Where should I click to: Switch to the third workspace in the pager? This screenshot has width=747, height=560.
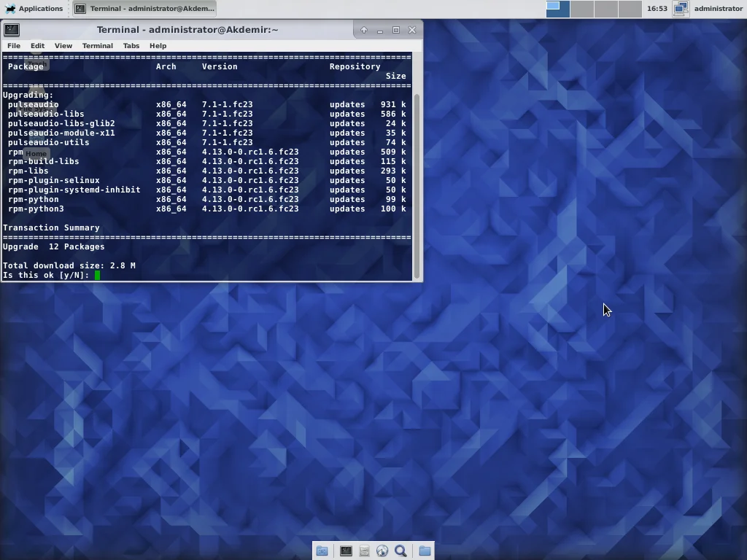(x=606, y=9)
